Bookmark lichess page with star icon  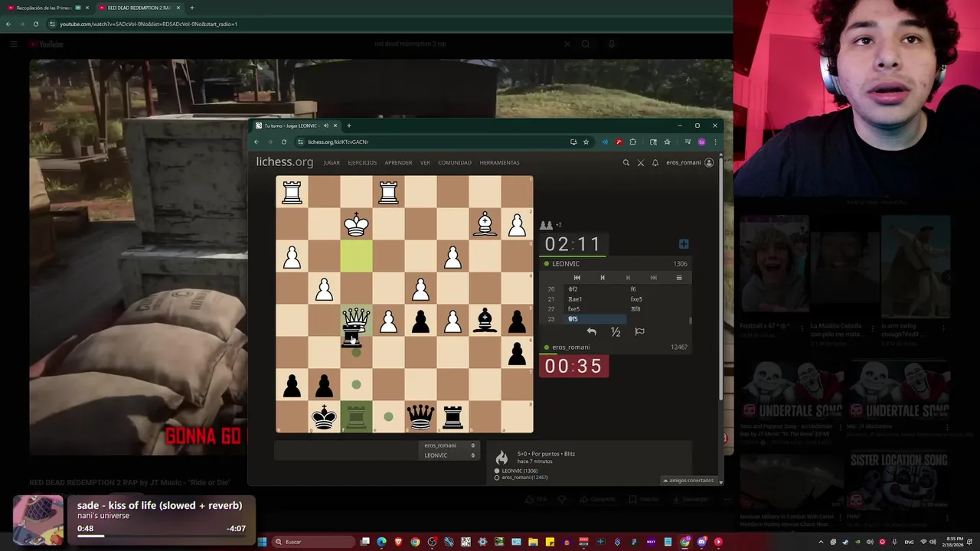click(586, 142)
